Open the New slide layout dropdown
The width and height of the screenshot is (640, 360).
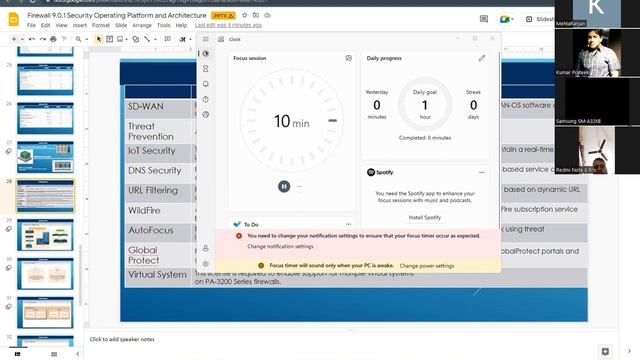pos(22,40)
